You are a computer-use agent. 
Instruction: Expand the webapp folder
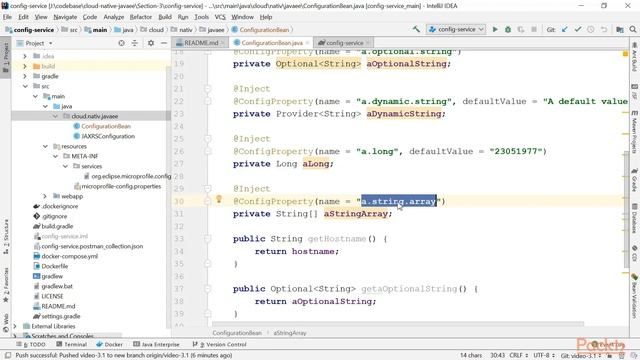coord(45,196)
